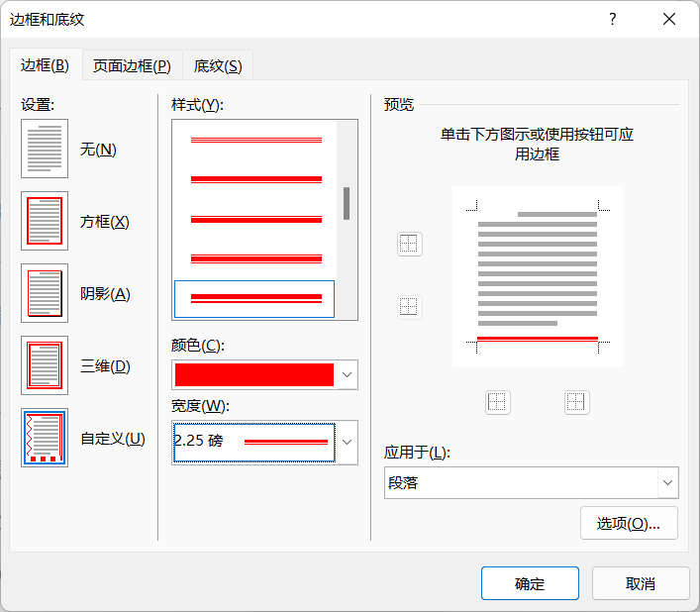Cancel the dialog with 取消
This screenshot has width=700, height=612.
pyautogui.click(x=641, y=583)
